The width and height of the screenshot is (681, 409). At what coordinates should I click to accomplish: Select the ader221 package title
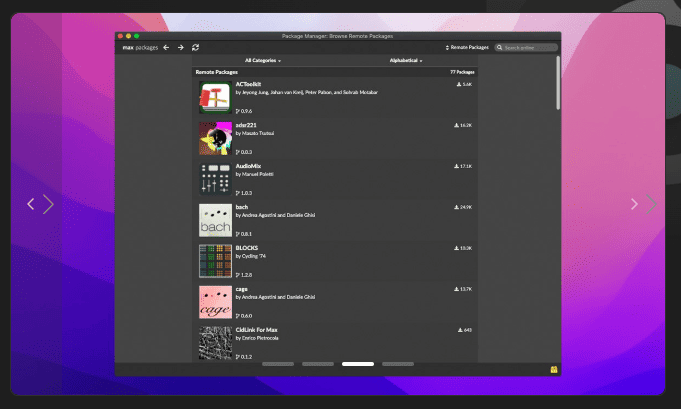(246, 125)
